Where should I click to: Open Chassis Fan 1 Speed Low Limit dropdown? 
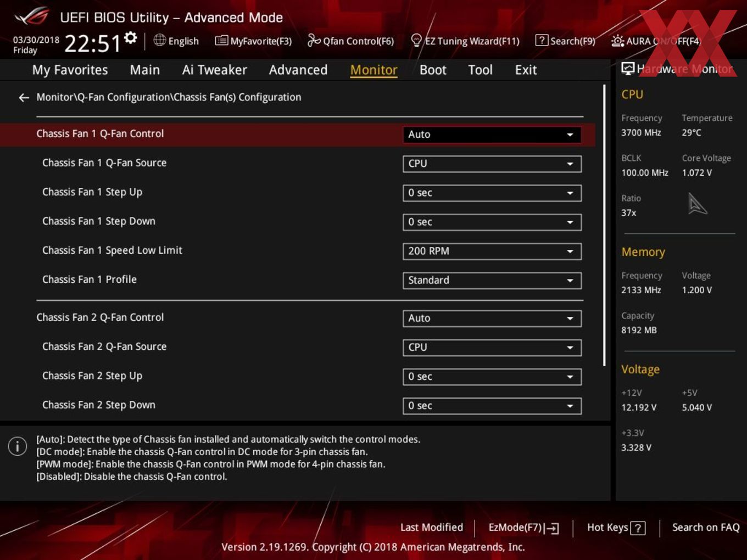point(492,251)
